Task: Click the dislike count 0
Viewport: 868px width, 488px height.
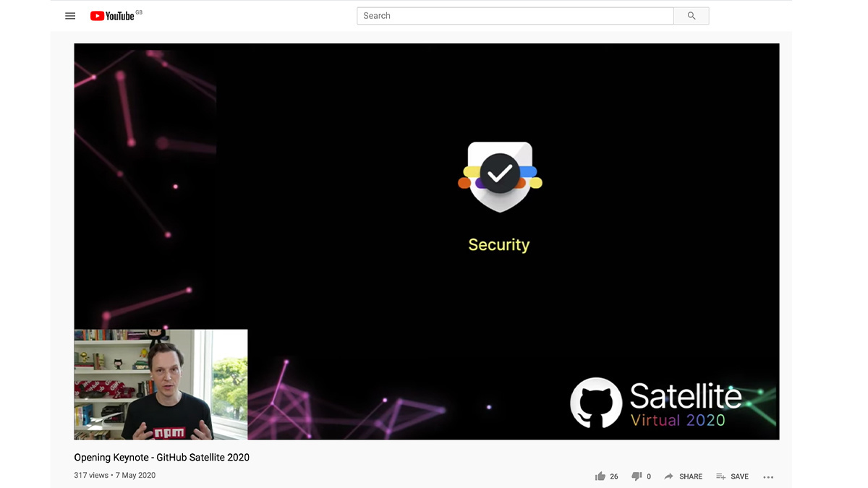Action: pos(649,476)
